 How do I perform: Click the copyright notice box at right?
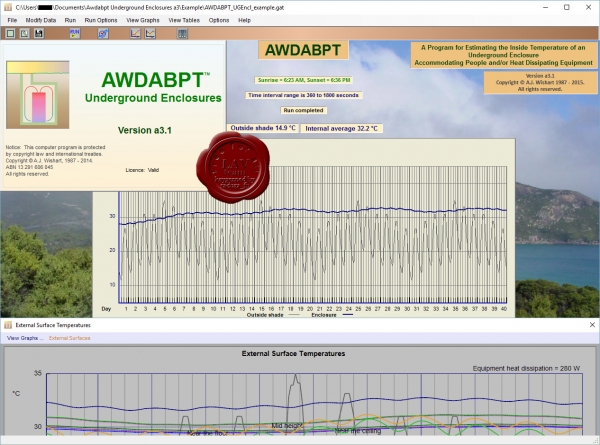540,82
